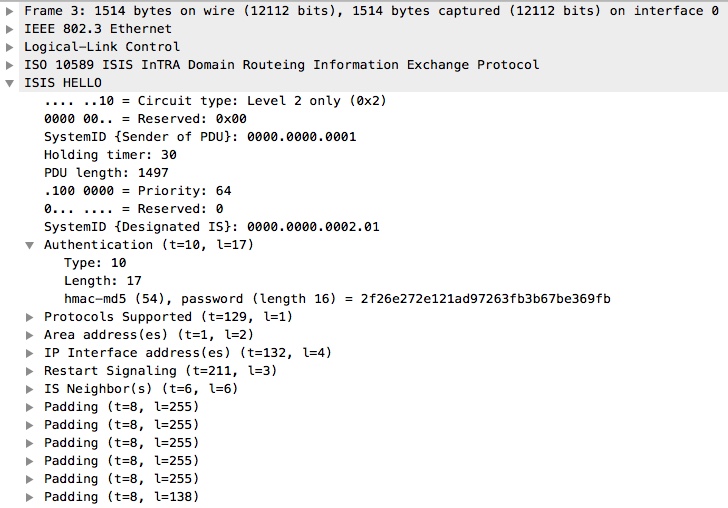728x508 pixels.
Task: Select the hmac-md5 password line
Action: (337, 299)
